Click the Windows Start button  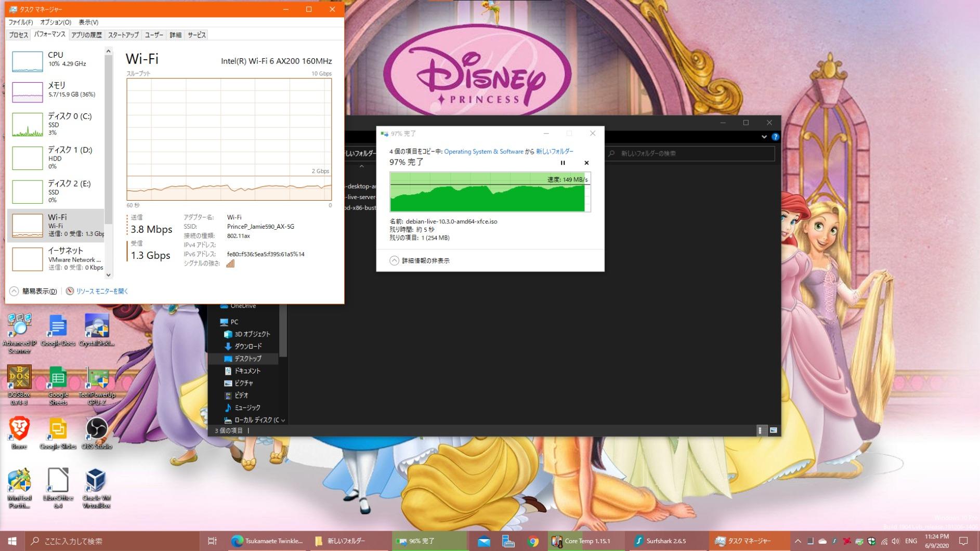click(x=12, y=541)
